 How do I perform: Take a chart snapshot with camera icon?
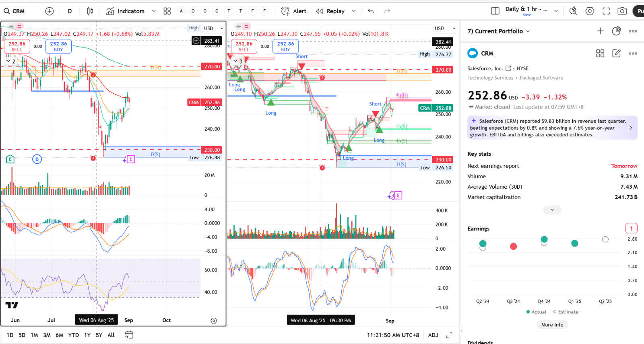(622, 11)
